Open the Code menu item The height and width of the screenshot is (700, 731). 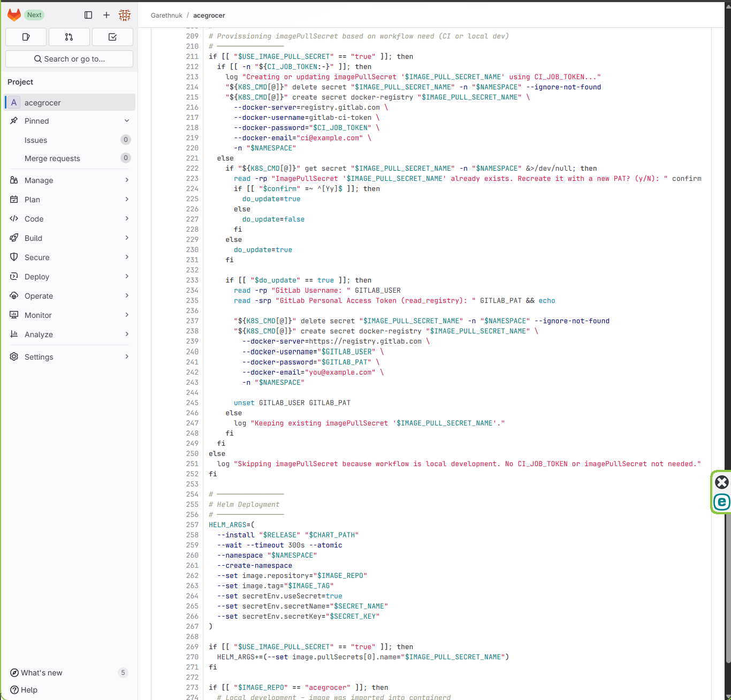(70, 219)
